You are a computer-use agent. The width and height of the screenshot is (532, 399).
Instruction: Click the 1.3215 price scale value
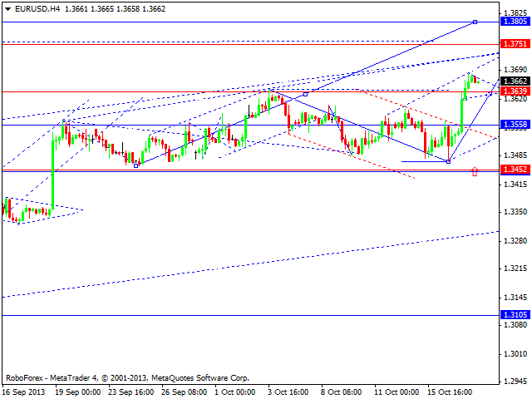[515, 268]
